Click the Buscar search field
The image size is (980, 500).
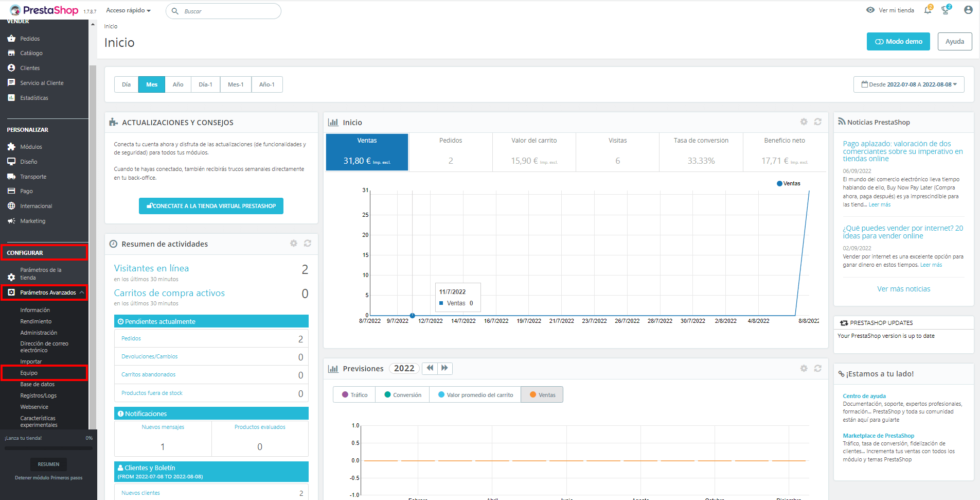(223, 11)
